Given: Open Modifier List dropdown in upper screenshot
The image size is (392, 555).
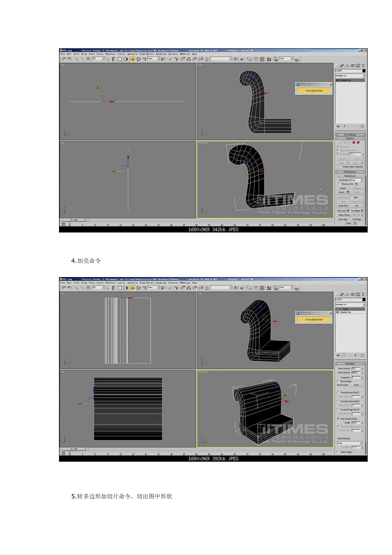Looking at the screenshot, I should click(350, 76).
